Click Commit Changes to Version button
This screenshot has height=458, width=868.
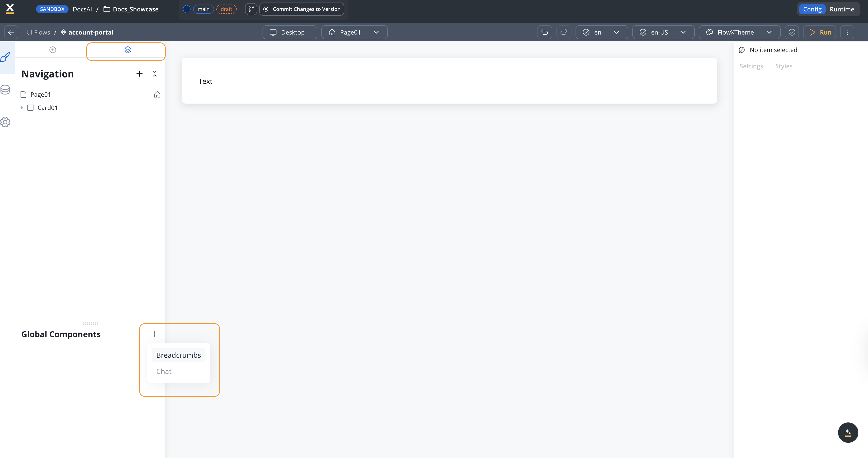[x=302, y=9]
